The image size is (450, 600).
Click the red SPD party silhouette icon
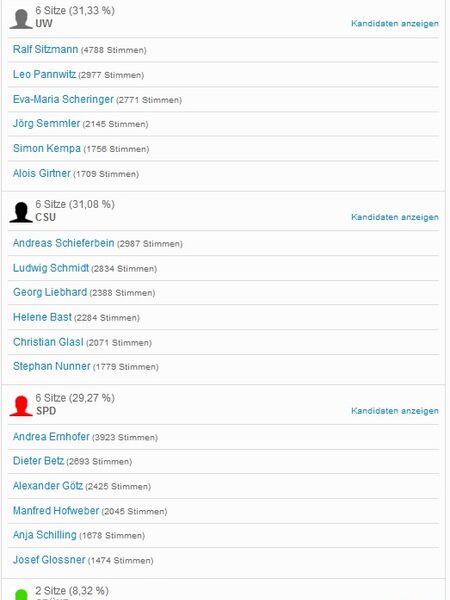click(21, 406)
